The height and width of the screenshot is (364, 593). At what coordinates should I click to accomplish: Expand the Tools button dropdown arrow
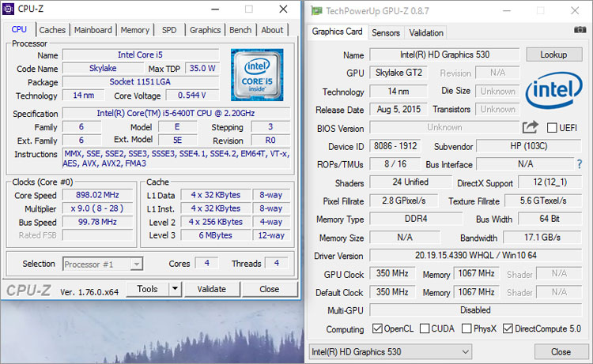pyautogui.click(x=175, y=289)
